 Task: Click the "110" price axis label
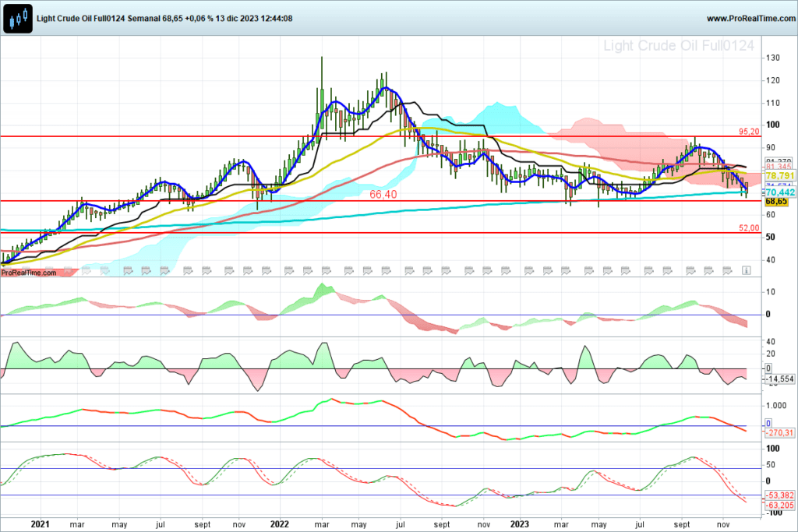click(x=772, y=103)
